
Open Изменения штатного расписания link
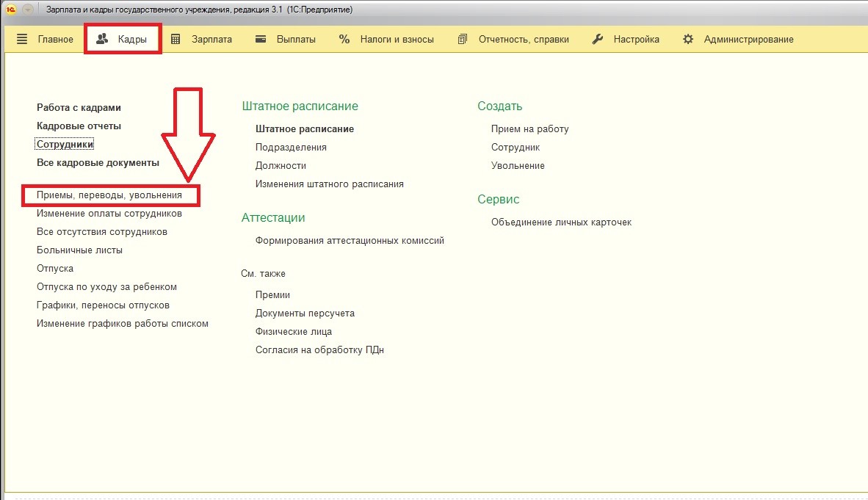[330, 184]
